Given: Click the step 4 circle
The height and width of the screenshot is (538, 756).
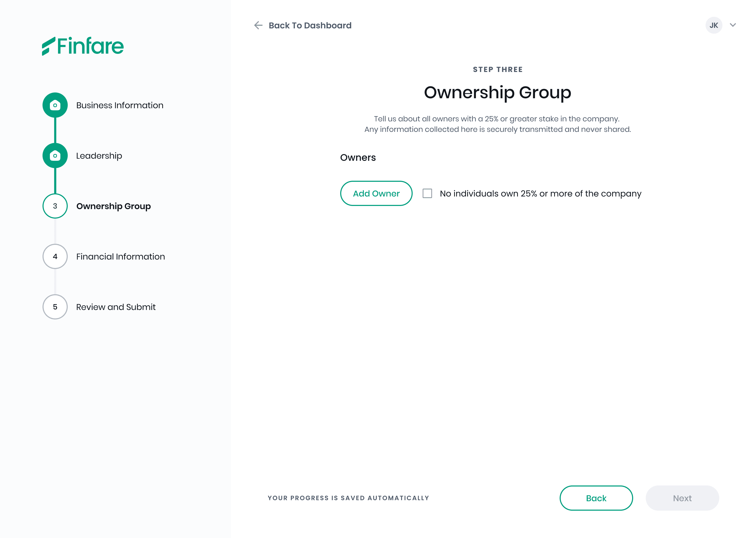Looking at the screenshot, I should pos(55,256).
